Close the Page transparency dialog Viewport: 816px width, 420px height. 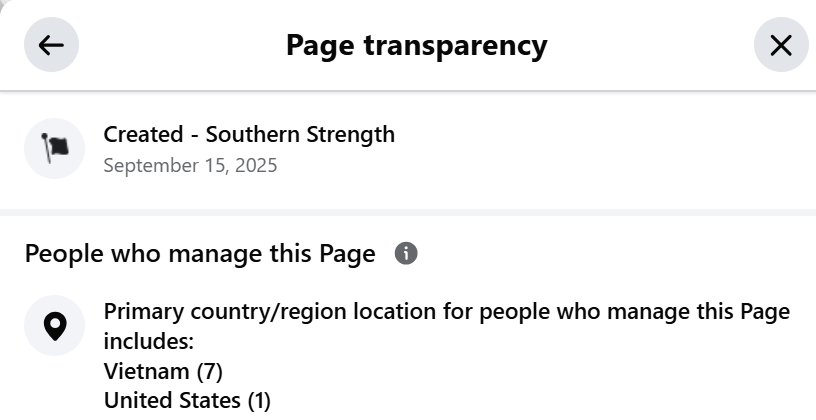780,45
